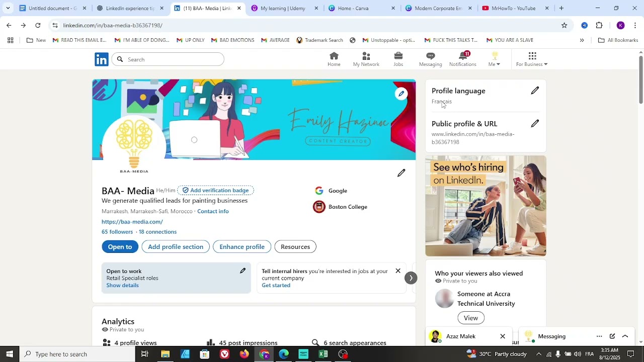Bookmark this page star icon
644x362 pixels.
(564, 25)
